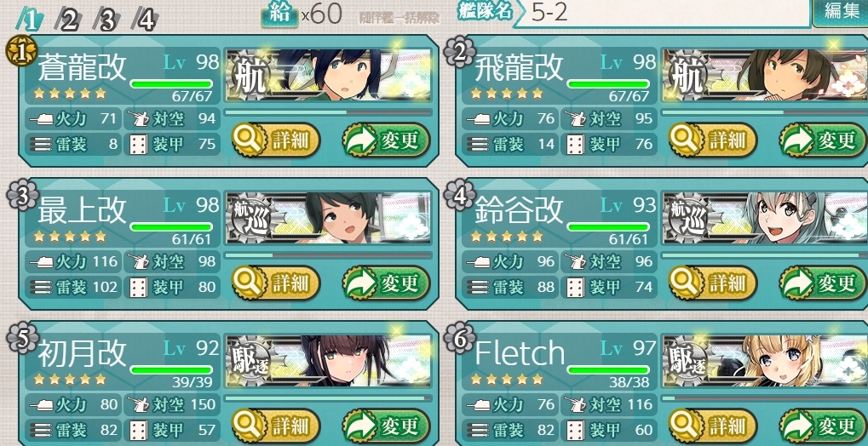Screen dimensions: 868x446
Task: Click the 編集 edit button
Action: click(841, 12)
